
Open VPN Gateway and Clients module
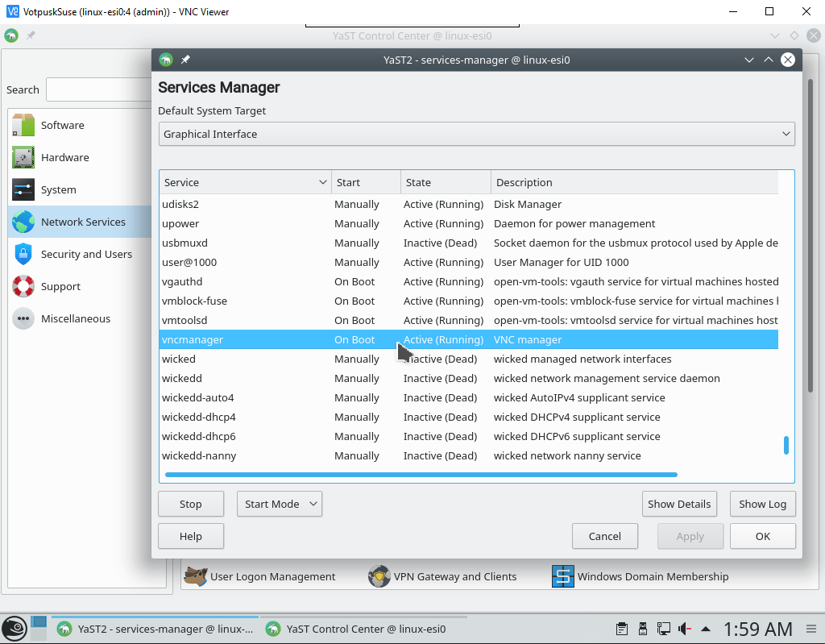coord(442,576)
